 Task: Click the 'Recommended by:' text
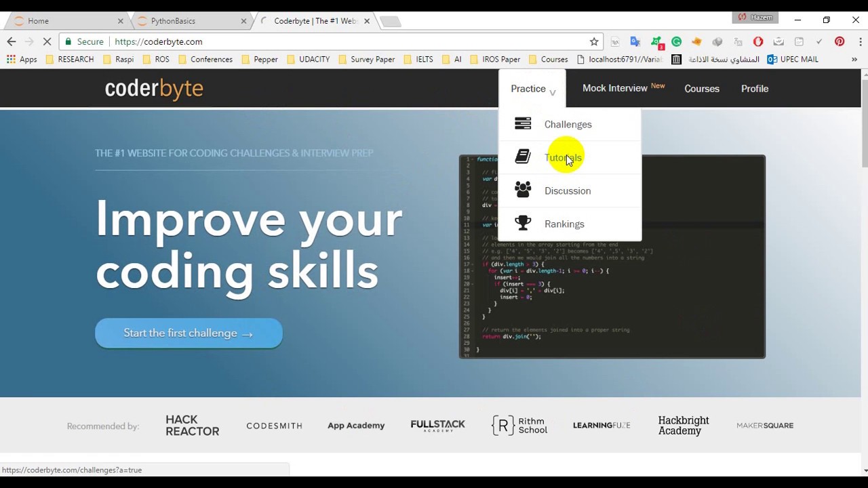(103, 426)
